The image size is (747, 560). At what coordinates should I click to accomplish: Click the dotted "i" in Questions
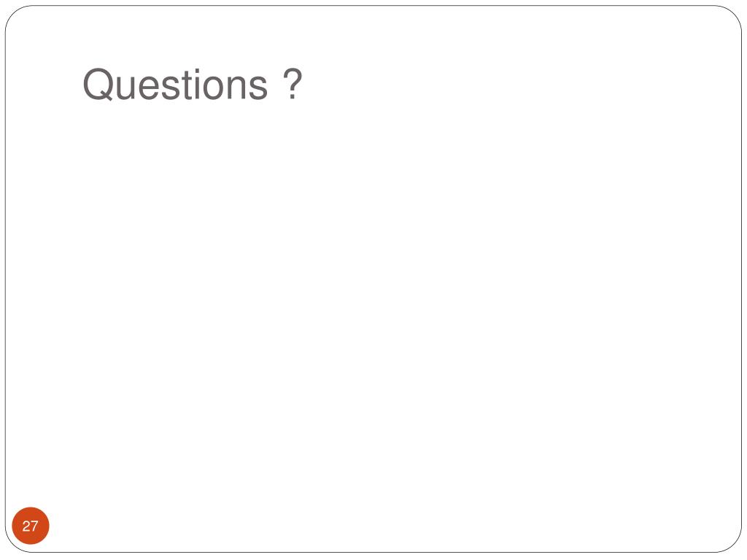click(198, 85)
